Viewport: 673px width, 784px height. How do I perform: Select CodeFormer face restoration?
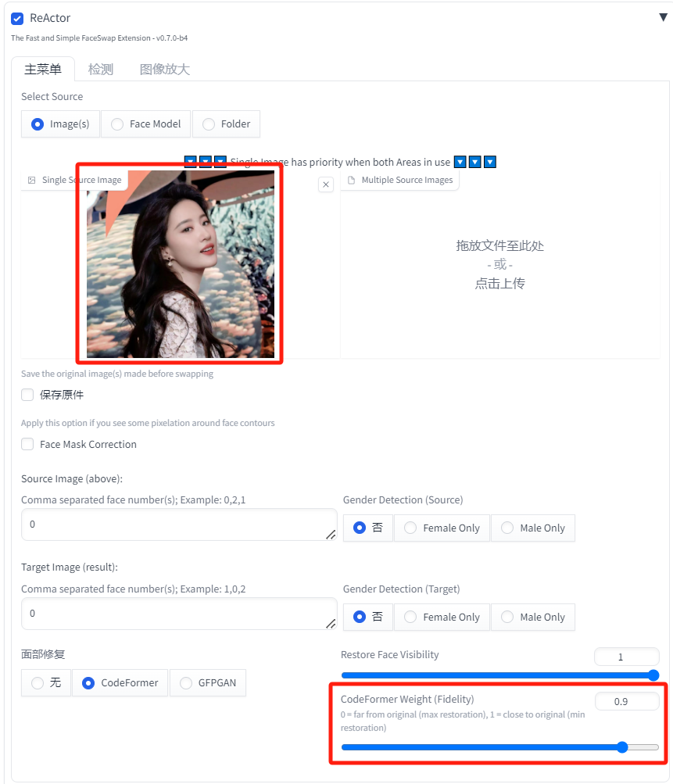(x=120, y=682)
